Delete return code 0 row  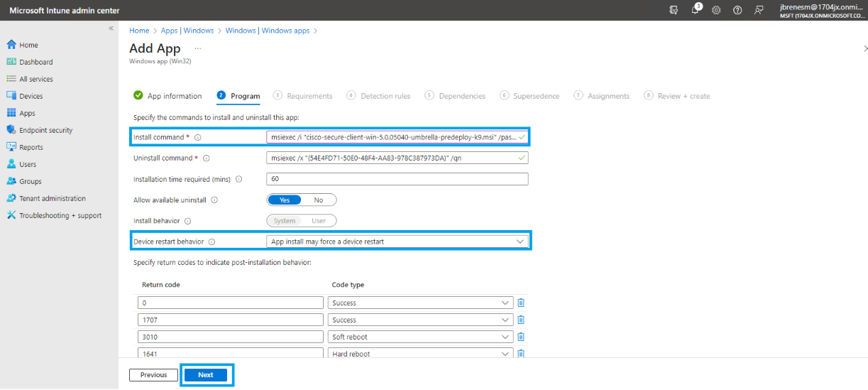click(521, 303)
